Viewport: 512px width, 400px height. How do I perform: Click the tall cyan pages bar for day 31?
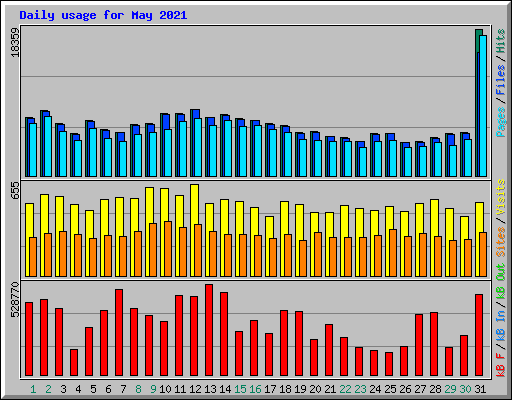pyautogui.click(x=483, y=106)
